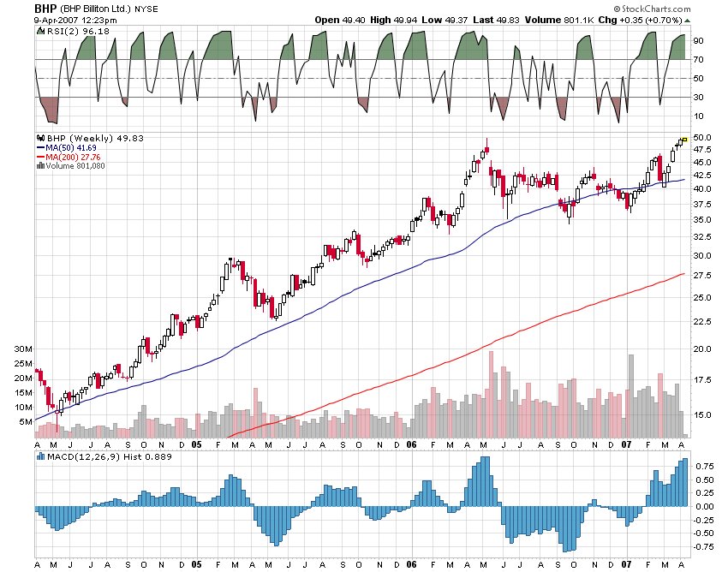Click the 'High 49.94' value
The width and height of the screenshot is (728, 572).
click(394, 20)
